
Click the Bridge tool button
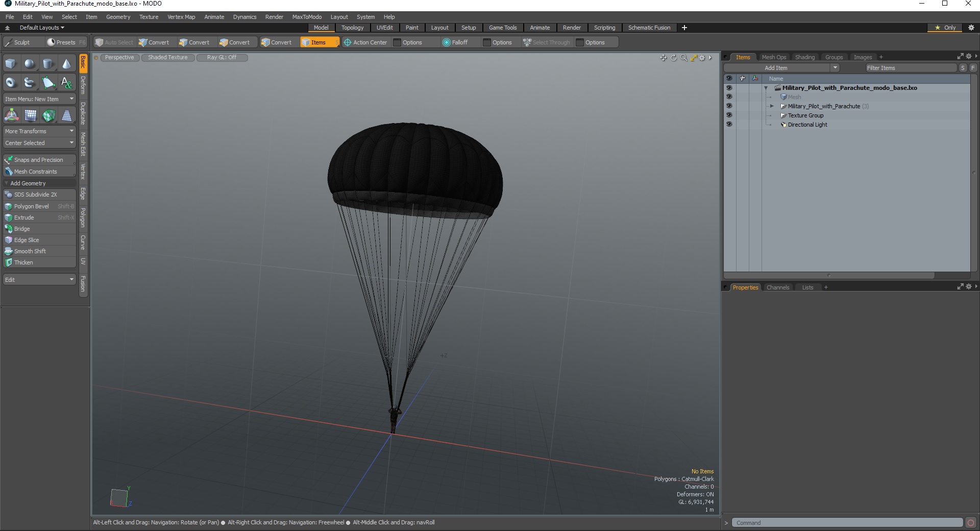tap(39, 229)
